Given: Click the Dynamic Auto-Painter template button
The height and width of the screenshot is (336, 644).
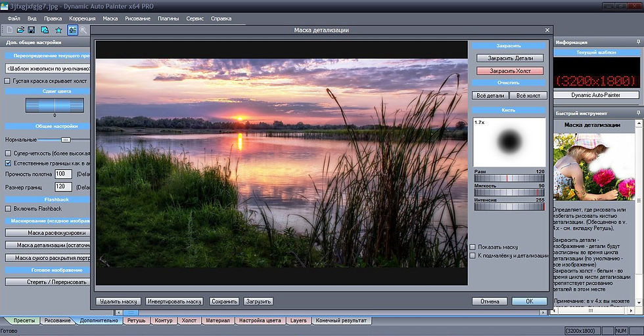Looking at the screenshot, I should 596,94.
